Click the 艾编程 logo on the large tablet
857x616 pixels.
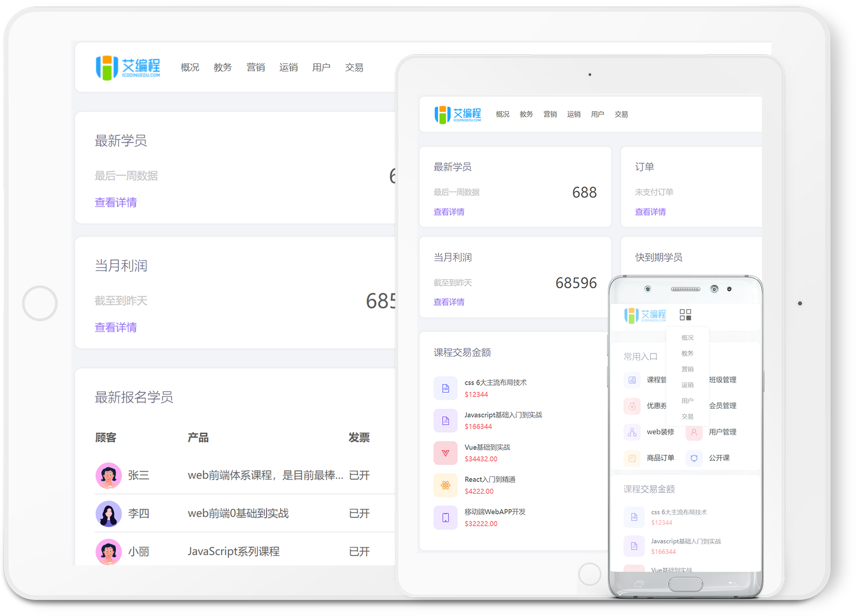[x=128, y=68]
